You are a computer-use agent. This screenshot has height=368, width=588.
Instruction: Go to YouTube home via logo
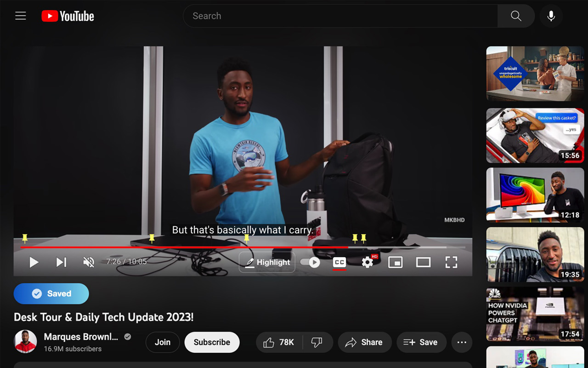pos(68,16)
